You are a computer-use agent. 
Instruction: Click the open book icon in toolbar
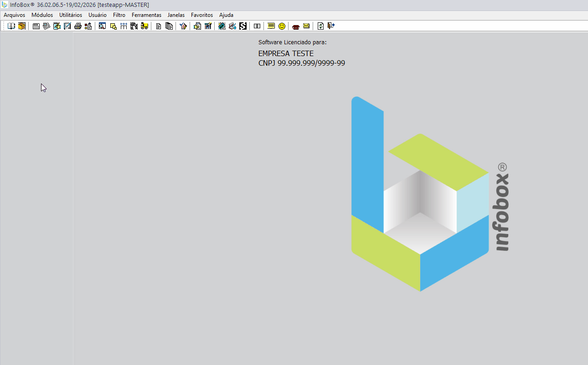point(11,26)
